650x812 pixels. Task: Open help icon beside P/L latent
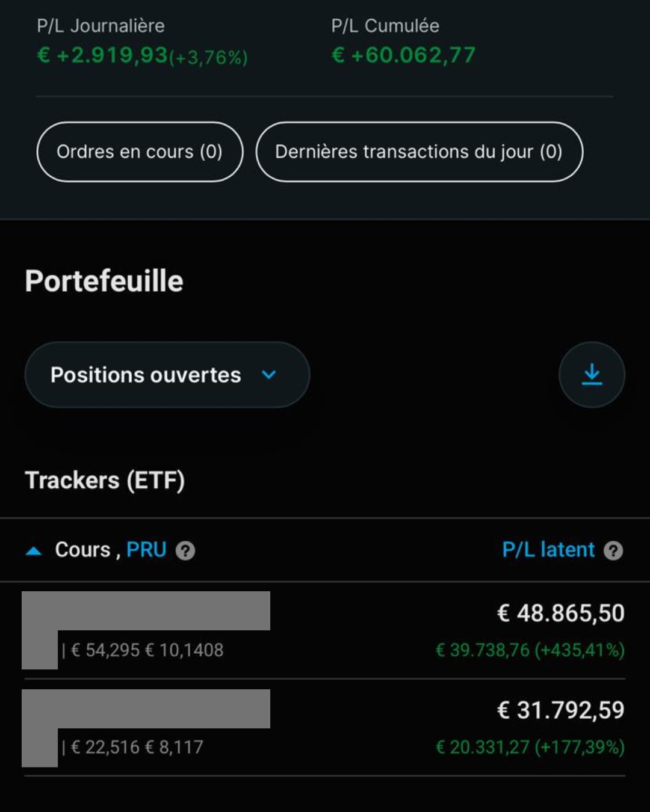click(613, 550)
